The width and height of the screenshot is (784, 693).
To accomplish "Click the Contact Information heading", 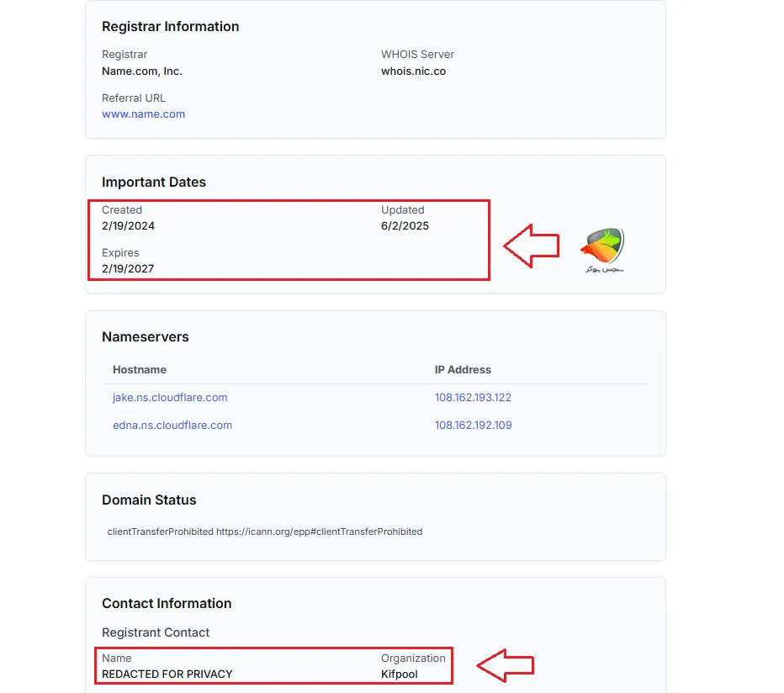I will (167, 604).
